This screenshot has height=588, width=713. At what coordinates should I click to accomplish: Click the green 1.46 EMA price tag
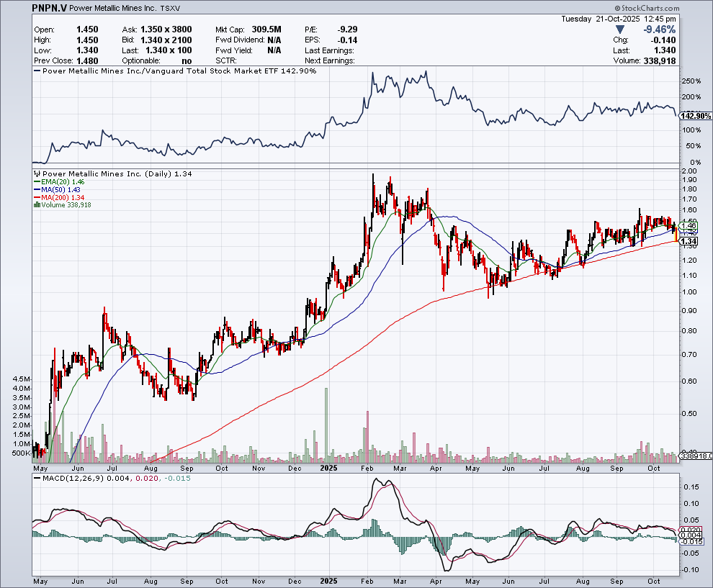pyautogui.click(x=689, y=225)
